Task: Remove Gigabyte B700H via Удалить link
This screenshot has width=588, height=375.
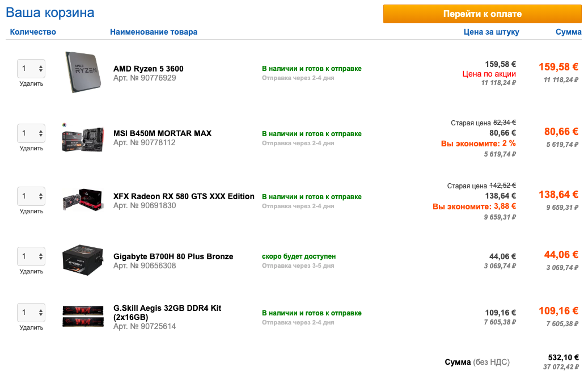Action: pyautogui.click(x=31, y=271)
